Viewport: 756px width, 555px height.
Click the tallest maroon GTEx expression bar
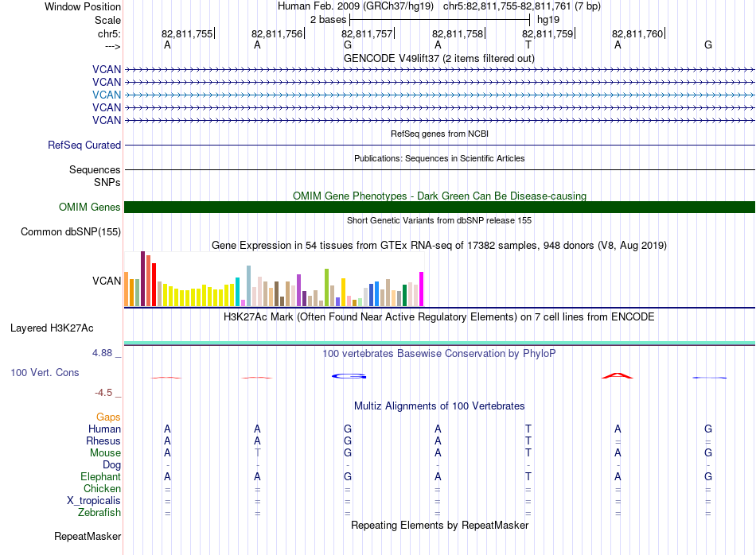pyautogui.click(x=142, y=278)
